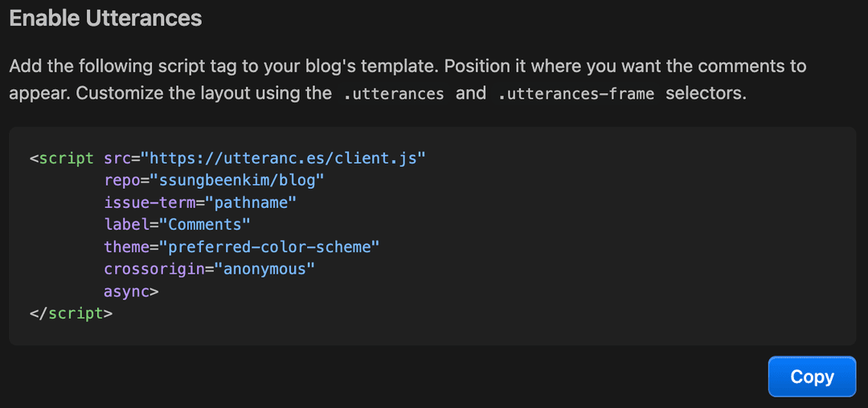Click the async attribute in the code
The height and width of the screenshot is (408, 868).
pos(127,292)
